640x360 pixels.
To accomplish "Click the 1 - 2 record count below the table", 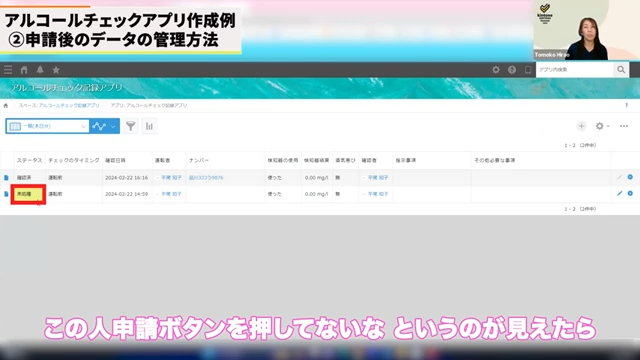I will click(x=580, y=209).
